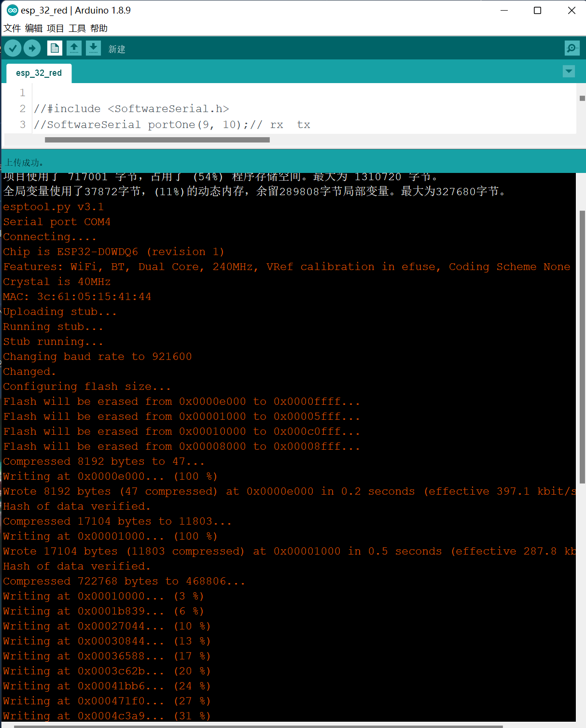
Task: Click console line 'Connecting....'
Action: 50,237
